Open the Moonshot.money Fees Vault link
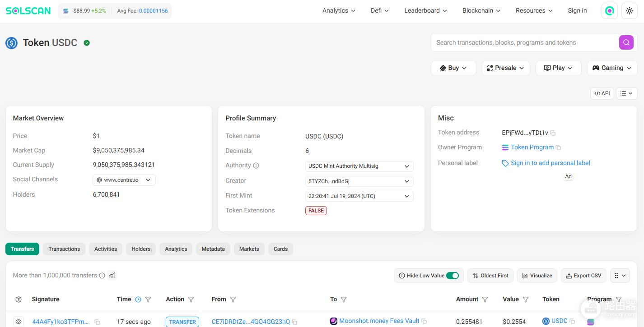 point(379,321)
